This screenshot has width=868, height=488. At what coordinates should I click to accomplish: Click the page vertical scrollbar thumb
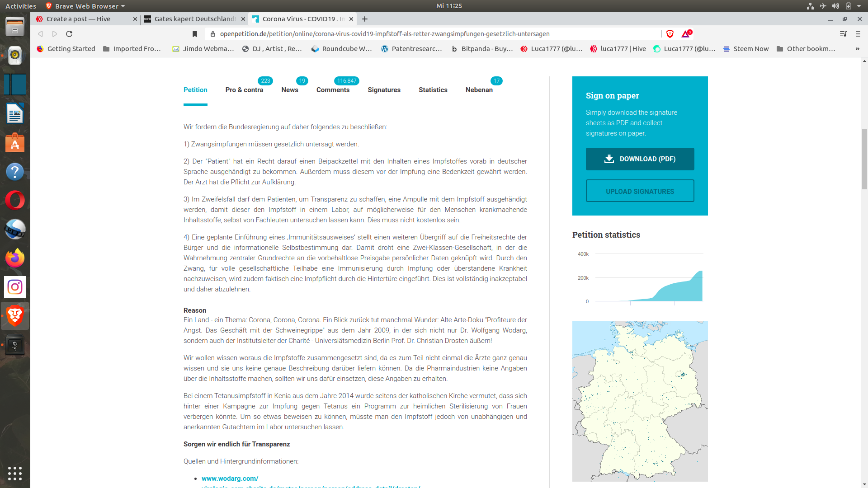(864, 159)
